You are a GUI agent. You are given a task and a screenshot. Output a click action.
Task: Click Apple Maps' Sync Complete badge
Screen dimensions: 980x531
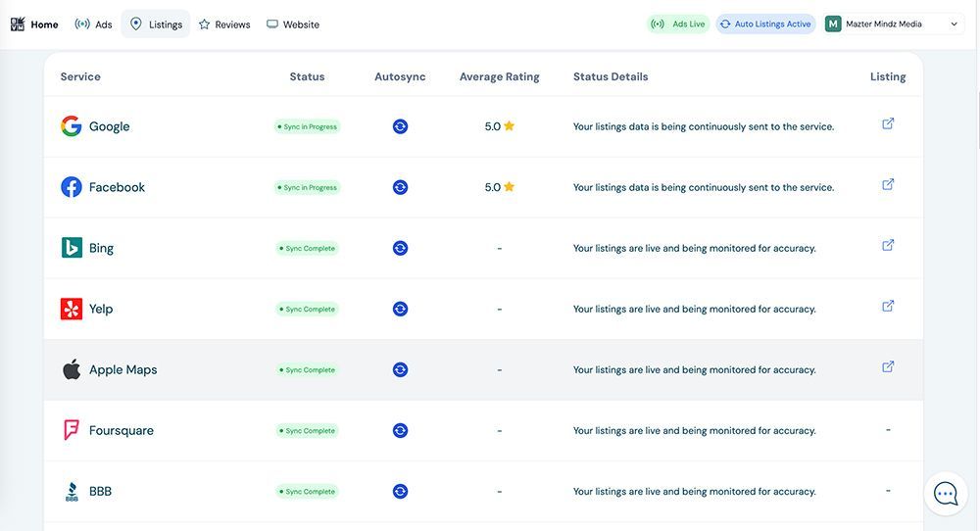point(307,369)
